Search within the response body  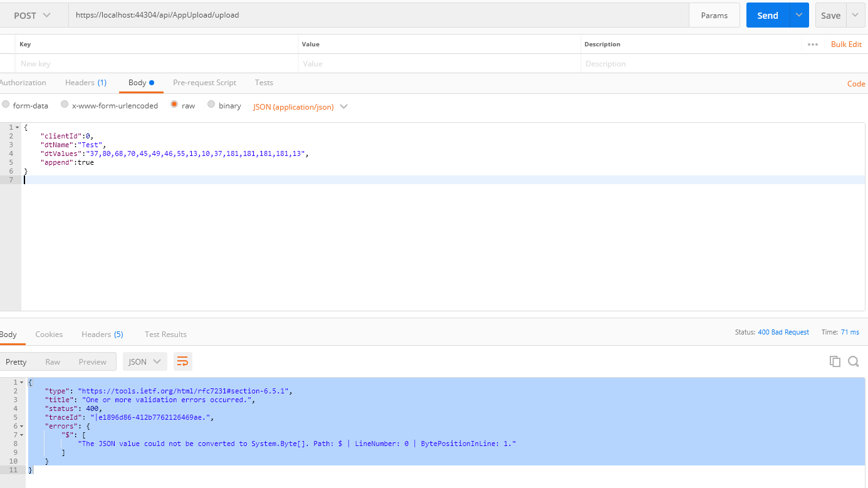point(854,361)
